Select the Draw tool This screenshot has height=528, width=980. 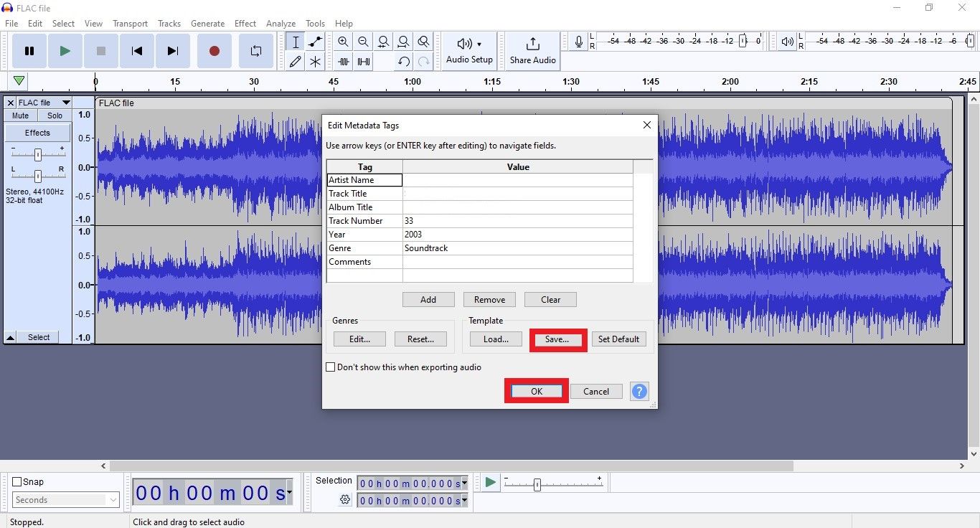click(295, 61)
